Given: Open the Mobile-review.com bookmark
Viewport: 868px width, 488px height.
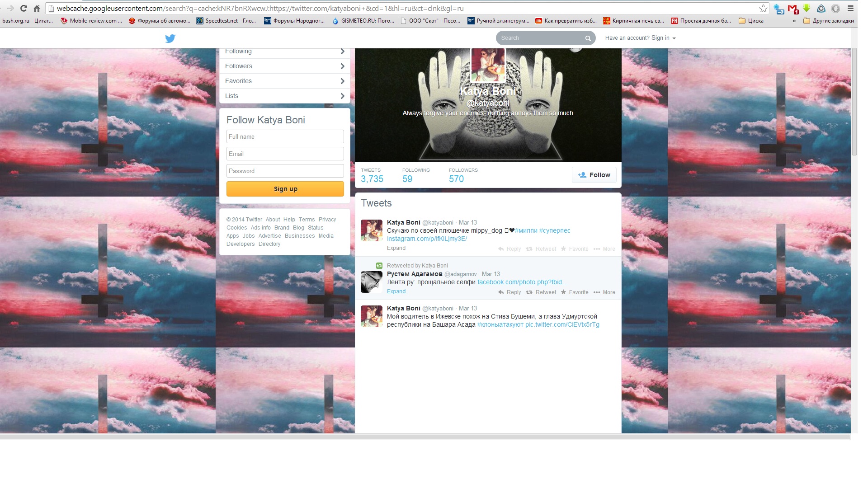Looking at the screenshot, I should (91, 21).
